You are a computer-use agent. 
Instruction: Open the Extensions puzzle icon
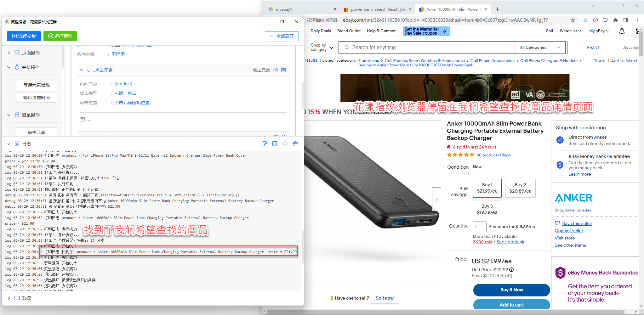[x=616, y=20]
